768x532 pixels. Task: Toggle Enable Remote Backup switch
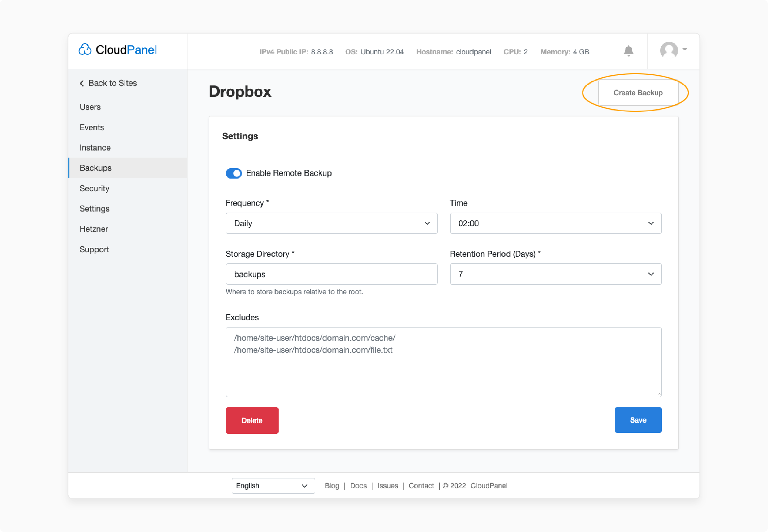[234, 173]
